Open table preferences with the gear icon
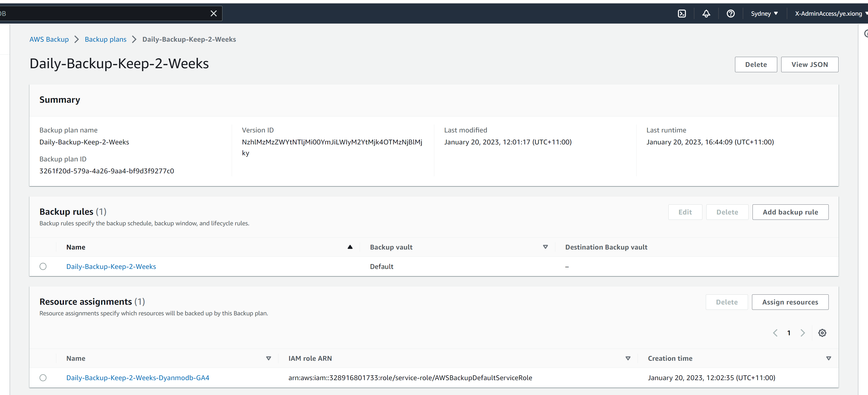The image size is (868, 395). click(x=822, y=333)
